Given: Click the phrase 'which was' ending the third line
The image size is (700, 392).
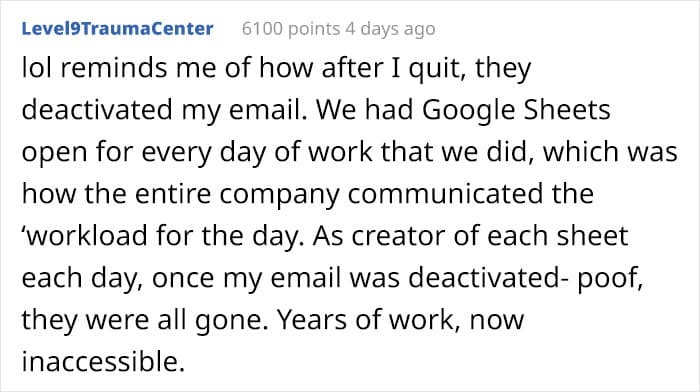Looking at the screenshot, I should (x=610, y=152).
